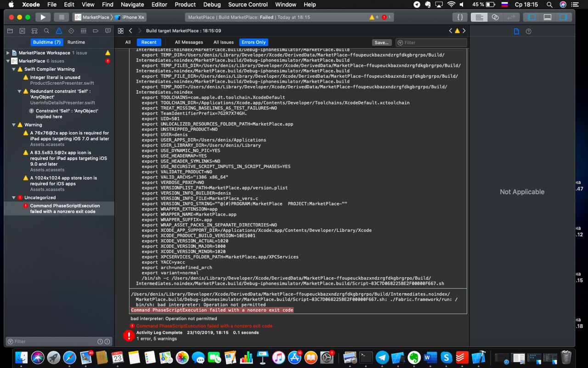Go forward in editor history
The image size is (588, 368).
click(x=140, y=31)
